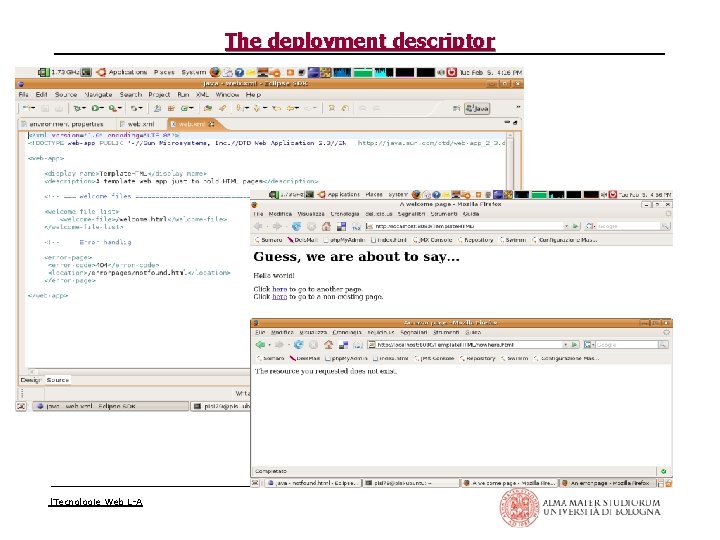Image resolution: width=720 pixels, height=540 pixels.
Task: Click the Back arrow in welcome page Firefox
Action: tap(258, 226)
